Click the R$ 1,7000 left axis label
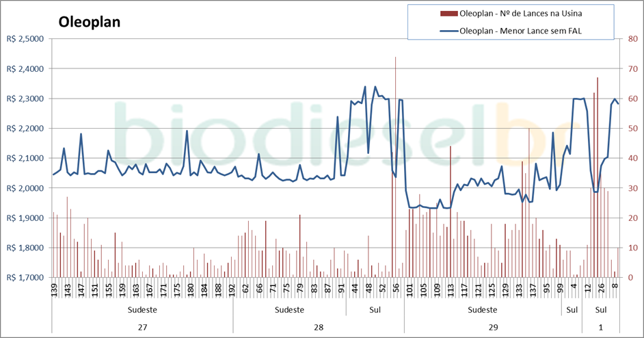The image size is (644, 338). 25,278
